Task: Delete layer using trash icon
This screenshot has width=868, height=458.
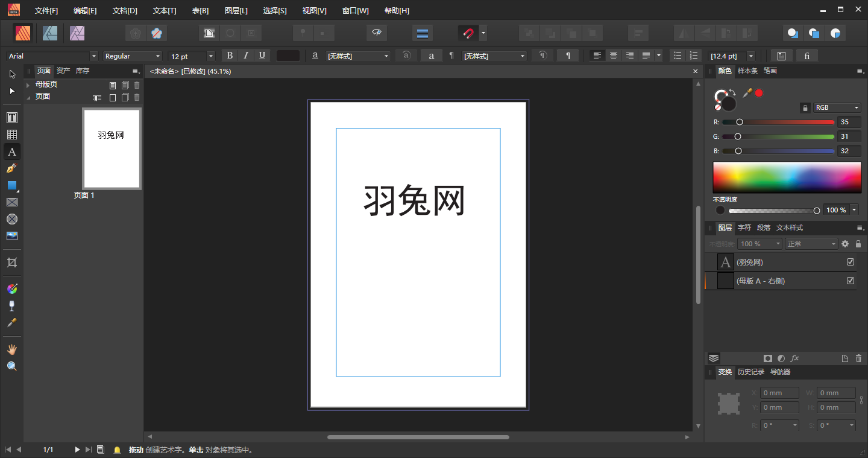Action: [859, 358]
